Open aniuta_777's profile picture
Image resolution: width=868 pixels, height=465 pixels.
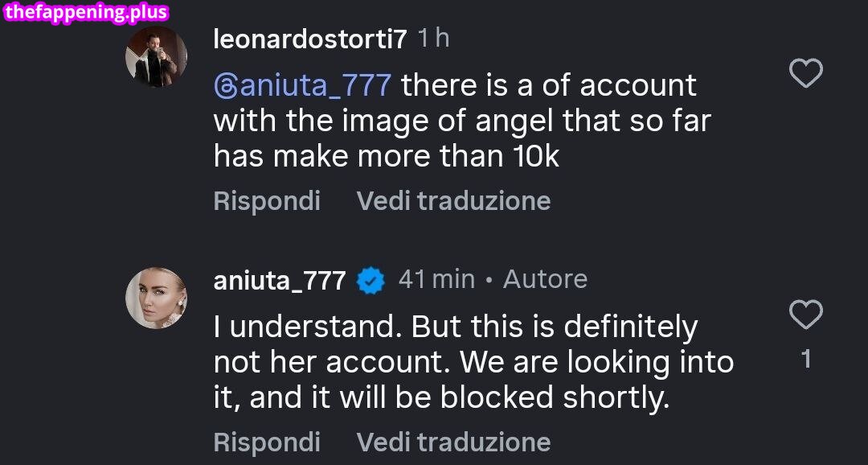tap(156, 298)
